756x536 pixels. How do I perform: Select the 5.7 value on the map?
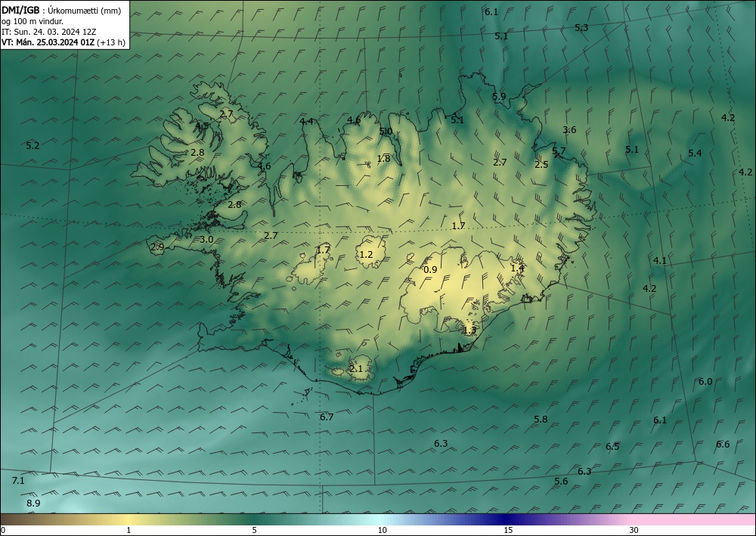coord(559,151)
